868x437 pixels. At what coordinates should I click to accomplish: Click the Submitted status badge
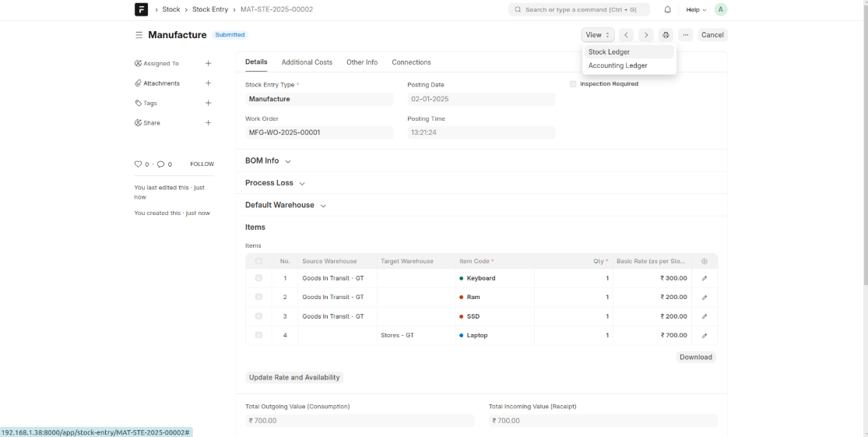click(x=230, y=35)
